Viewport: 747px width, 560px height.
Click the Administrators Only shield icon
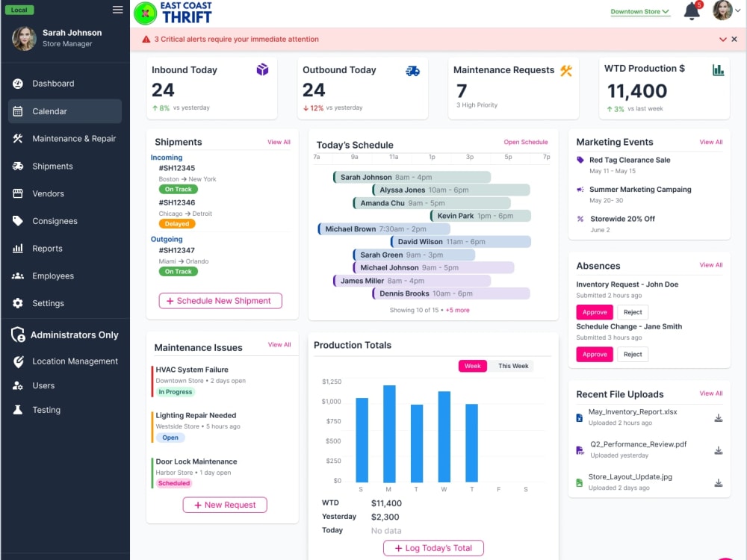(18, 335)
